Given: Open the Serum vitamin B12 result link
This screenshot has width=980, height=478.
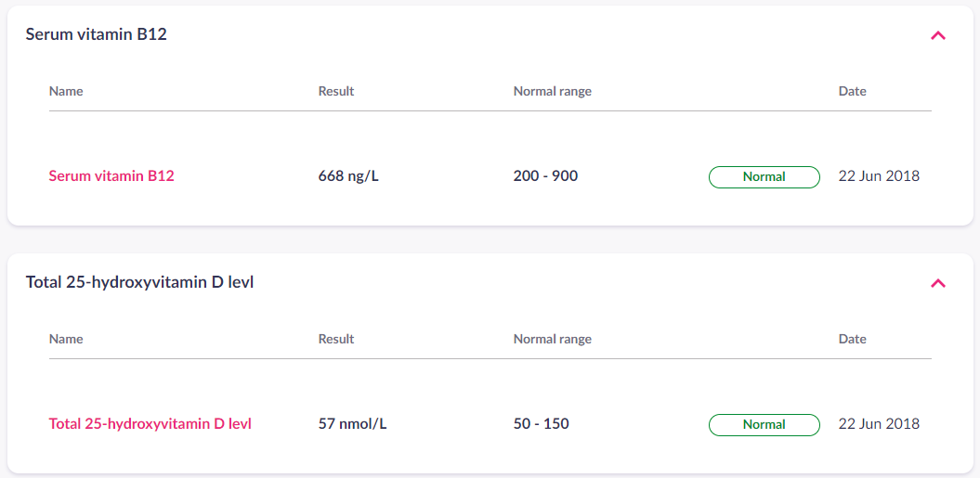Looking at the screenshot, I should point(111,176).
